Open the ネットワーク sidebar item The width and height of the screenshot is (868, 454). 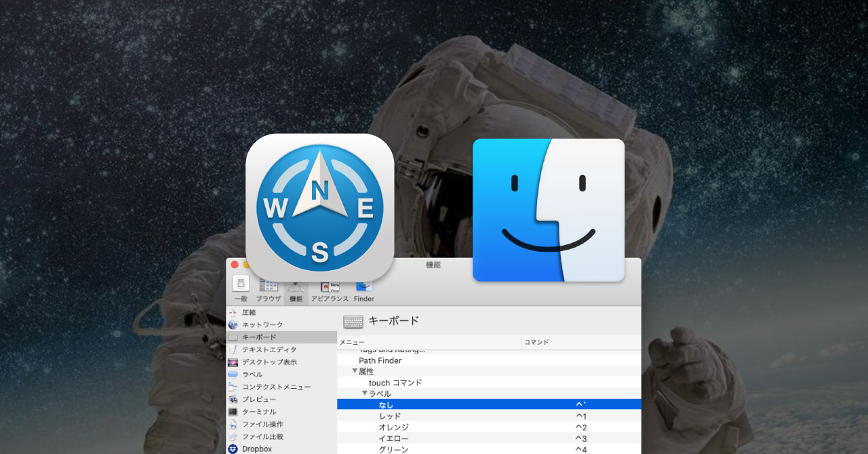[262, 325]
